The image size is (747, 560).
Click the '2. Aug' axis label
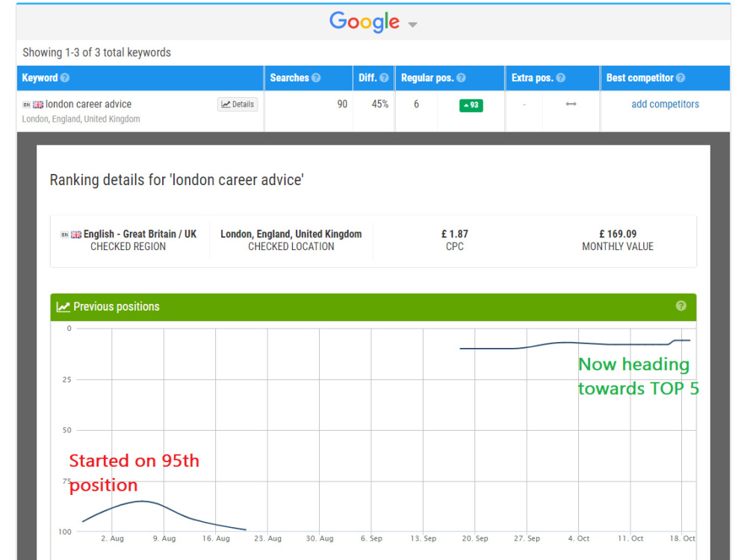(x=113, y=538)
